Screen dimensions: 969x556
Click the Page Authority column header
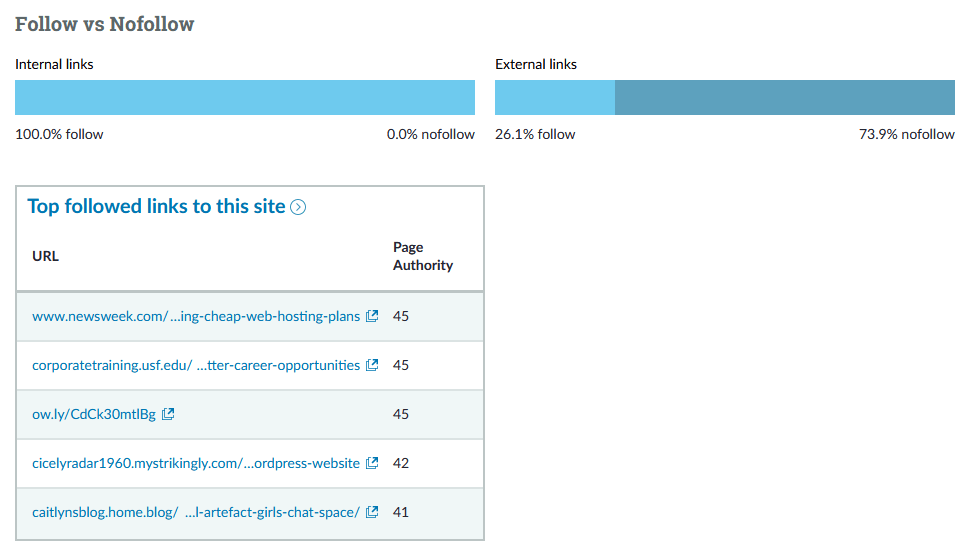423,256
